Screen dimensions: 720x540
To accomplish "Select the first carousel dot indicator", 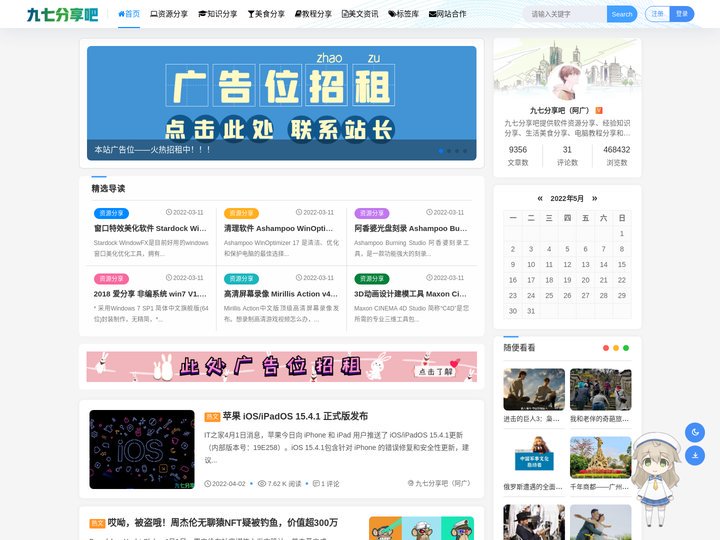I will pos(441,151).
